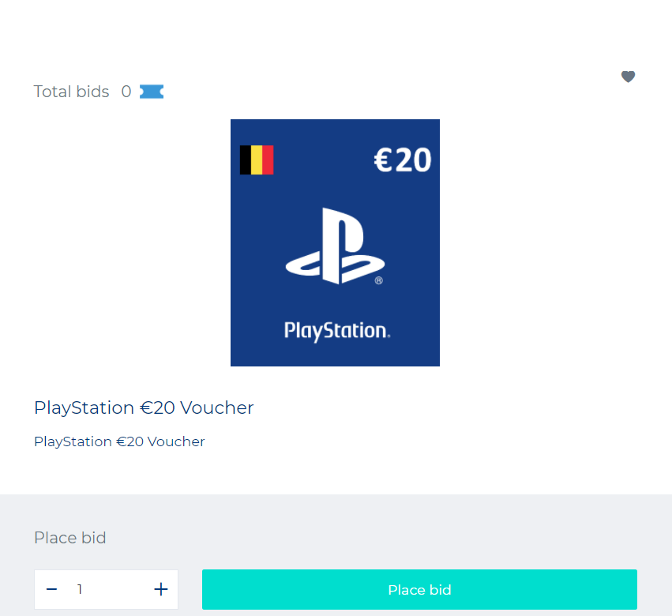Click the Belgian flag on the voucher
672x616 pixels.
pos(257,160)
